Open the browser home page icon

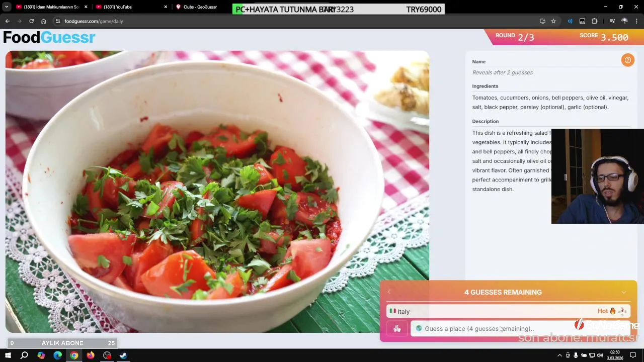pos(43,21)
